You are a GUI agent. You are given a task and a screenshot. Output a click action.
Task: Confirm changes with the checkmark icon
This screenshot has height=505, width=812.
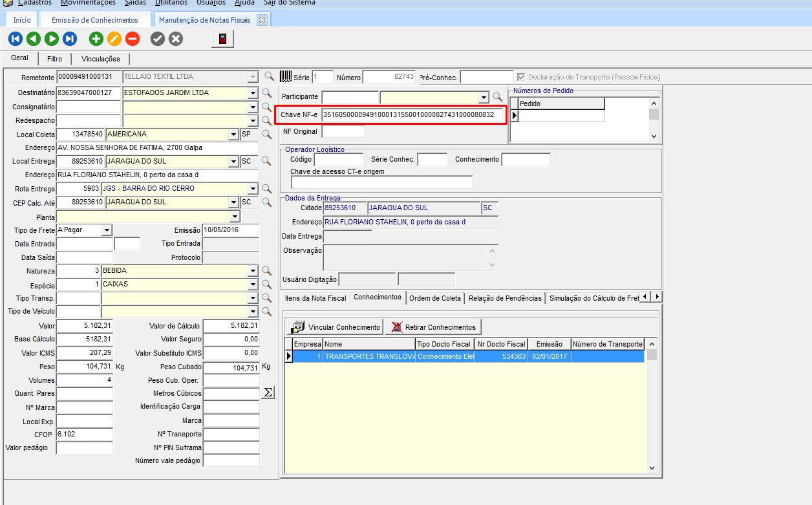(x=157, y=39)
